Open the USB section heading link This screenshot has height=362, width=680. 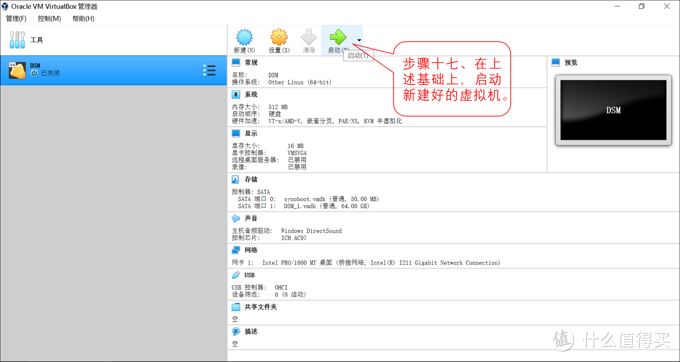point(249,275)
